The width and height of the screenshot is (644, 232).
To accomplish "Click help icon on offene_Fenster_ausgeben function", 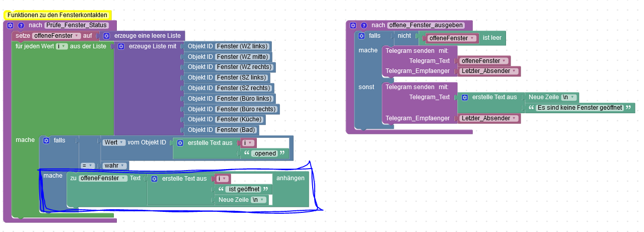I will [x=364, y=25].
